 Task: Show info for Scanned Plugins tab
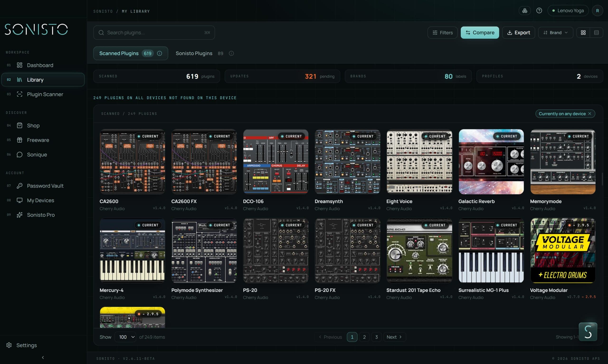coord(160,53)
